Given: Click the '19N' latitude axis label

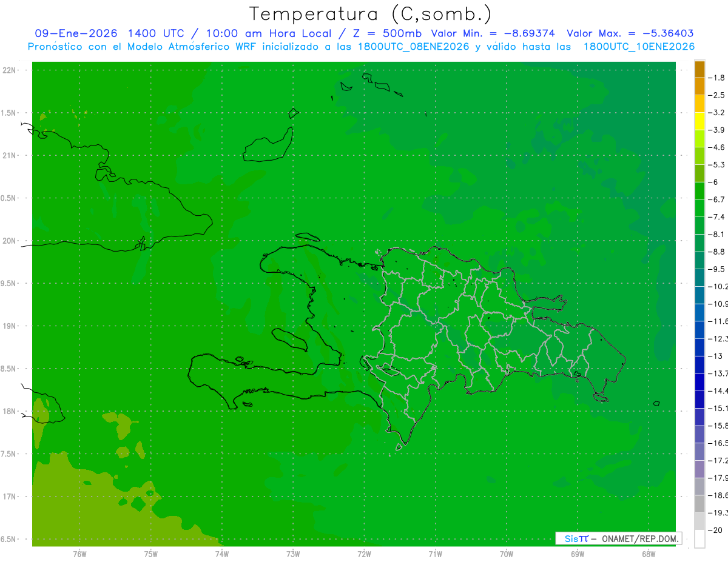Looking at the screenshot, I should click(10, 326).
